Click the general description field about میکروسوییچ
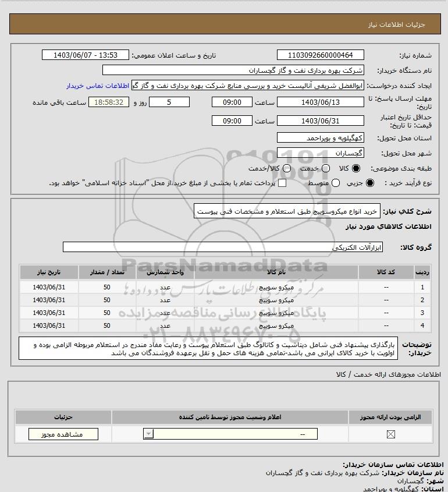The image size is (448, 492). (x=287, y=211)
